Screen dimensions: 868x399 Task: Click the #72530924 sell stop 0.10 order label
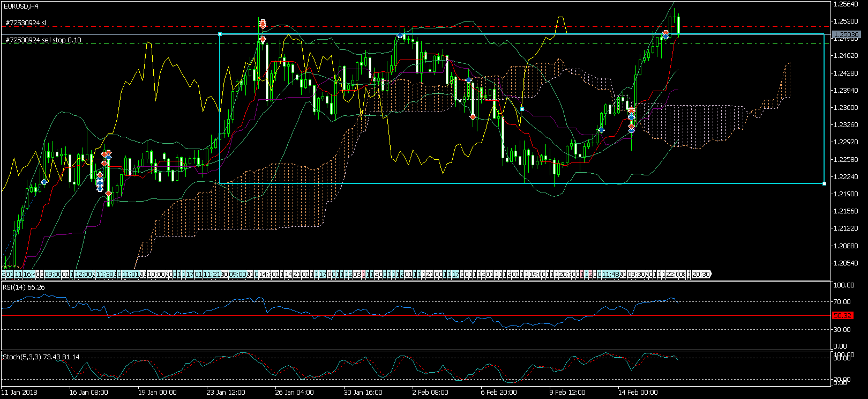[43, 40]
